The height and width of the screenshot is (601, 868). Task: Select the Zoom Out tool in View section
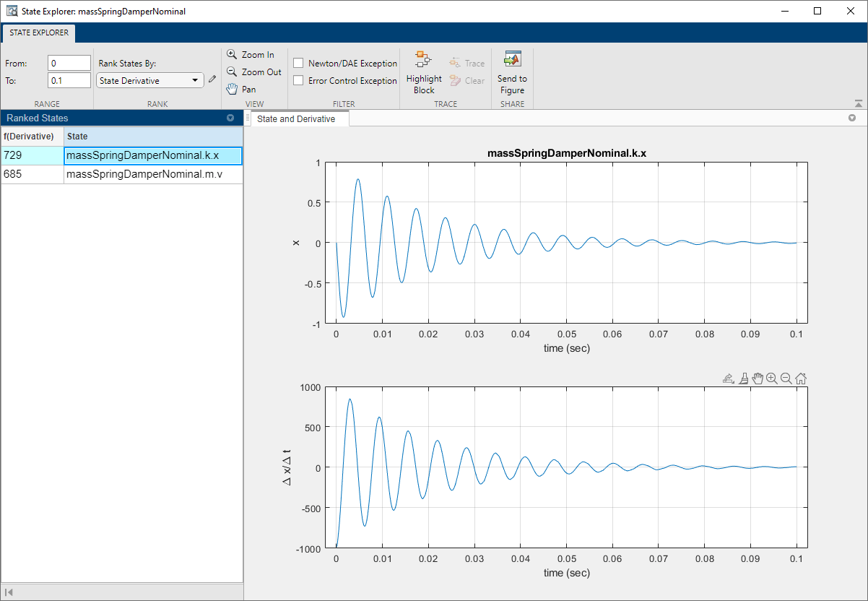[x=253, y=72]
